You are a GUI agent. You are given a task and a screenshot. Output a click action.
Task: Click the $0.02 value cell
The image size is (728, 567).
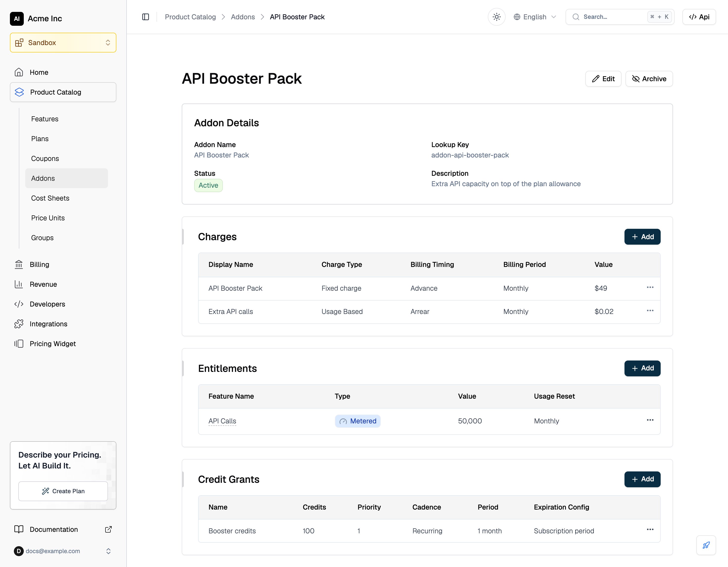click(604, 312)
